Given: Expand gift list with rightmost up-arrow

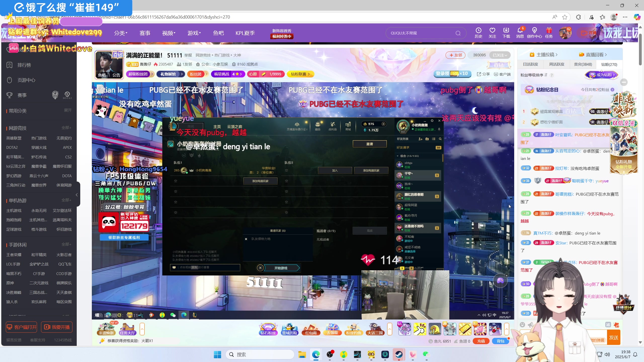Looking at the screenshot, I should pyautogui.click(x=506, y=329).
